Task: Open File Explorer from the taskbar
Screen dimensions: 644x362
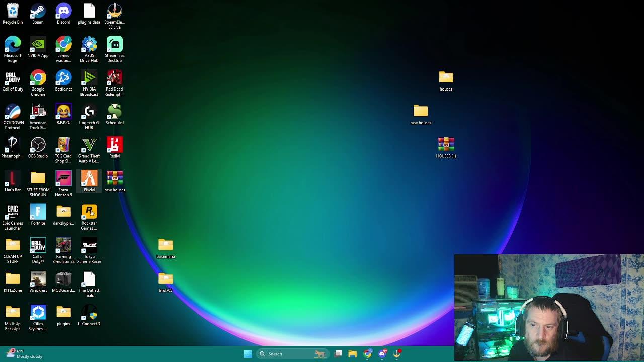Action: point(353,354)
